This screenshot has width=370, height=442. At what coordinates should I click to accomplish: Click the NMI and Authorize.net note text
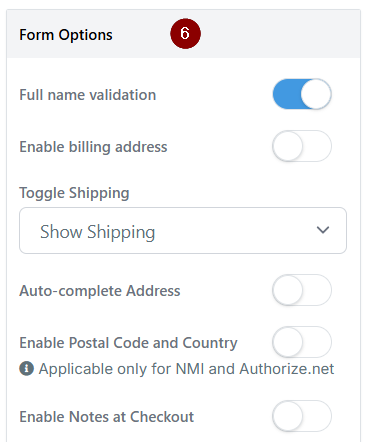click(186, 369)
